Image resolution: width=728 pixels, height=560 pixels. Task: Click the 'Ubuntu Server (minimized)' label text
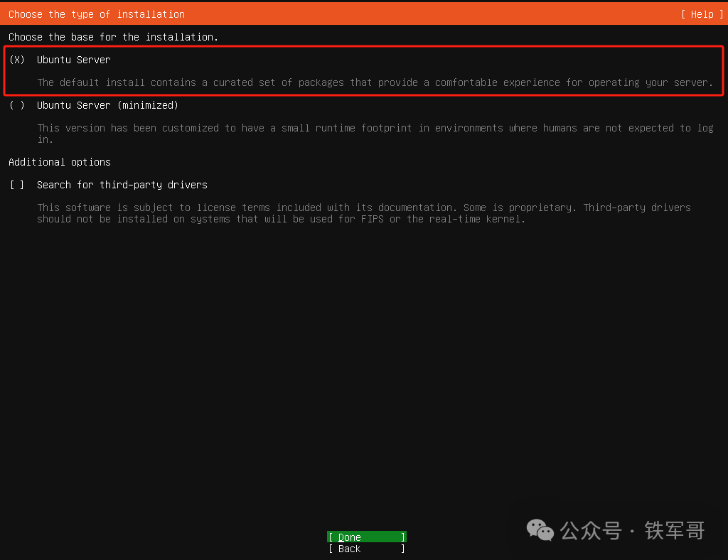coord(108,105)
